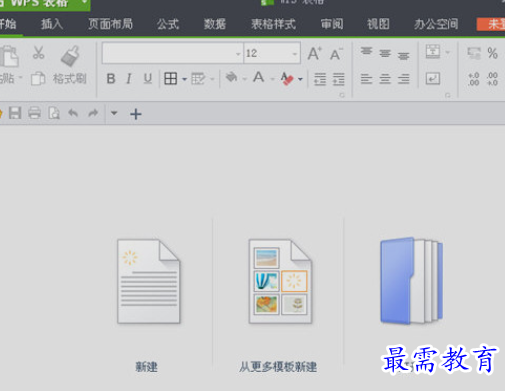Click the plus new tab button
The image size is (505, 391).
[136, 114]
